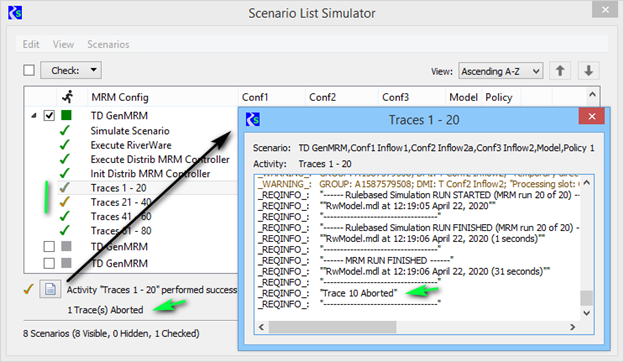Click the Model column header

point(463,97)
